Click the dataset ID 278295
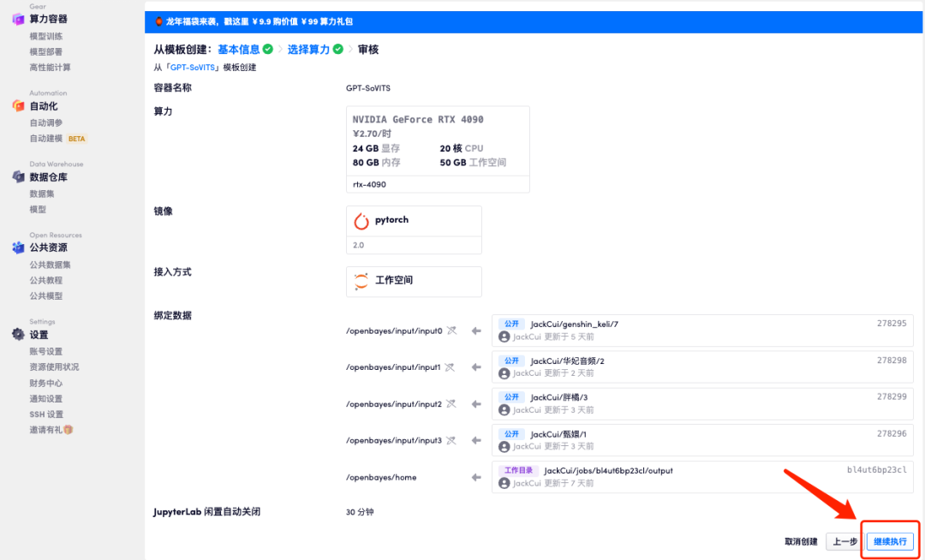This screenshot has height=560, width=925. 892,324
